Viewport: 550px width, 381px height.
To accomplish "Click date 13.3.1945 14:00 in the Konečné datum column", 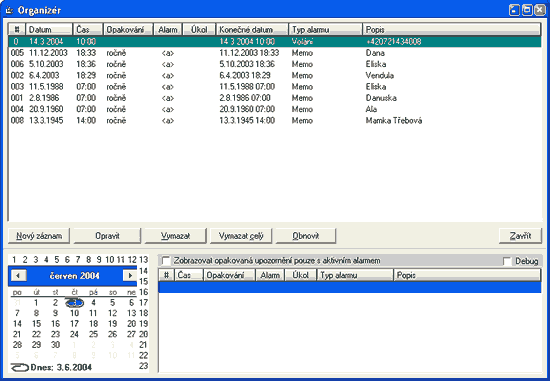I will coord(247,120).
